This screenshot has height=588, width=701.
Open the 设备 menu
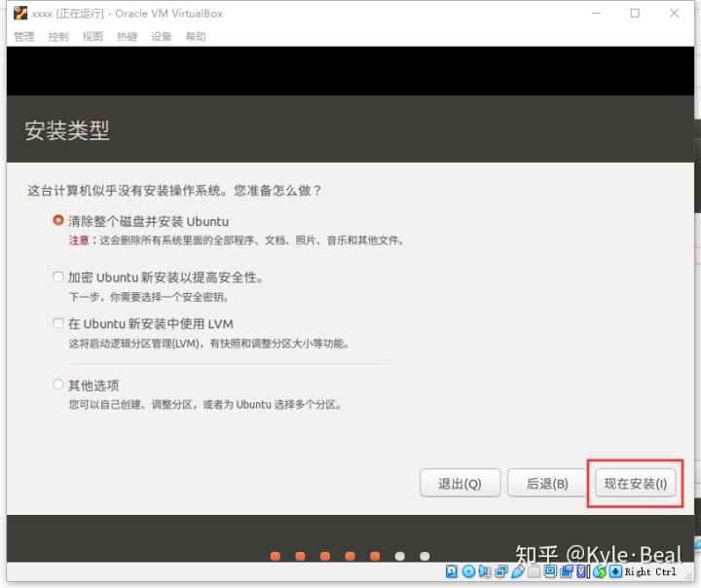click(x=162, y=36)
